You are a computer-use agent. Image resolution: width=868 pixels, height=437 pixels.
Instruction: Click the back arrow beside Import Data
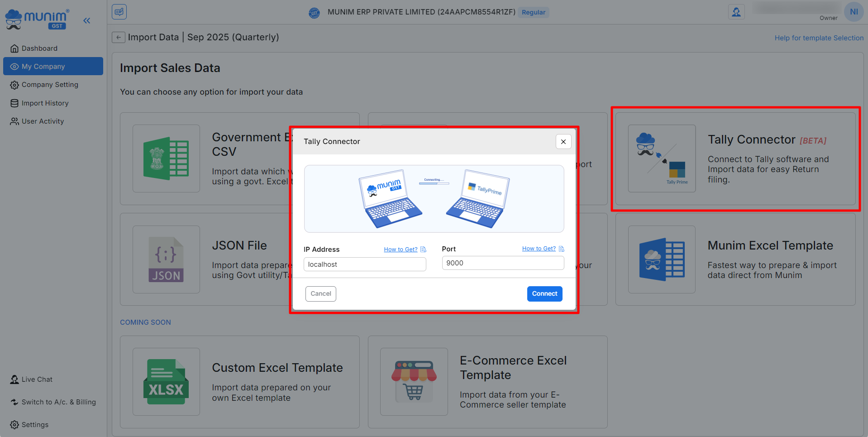[x=119, y=37]
